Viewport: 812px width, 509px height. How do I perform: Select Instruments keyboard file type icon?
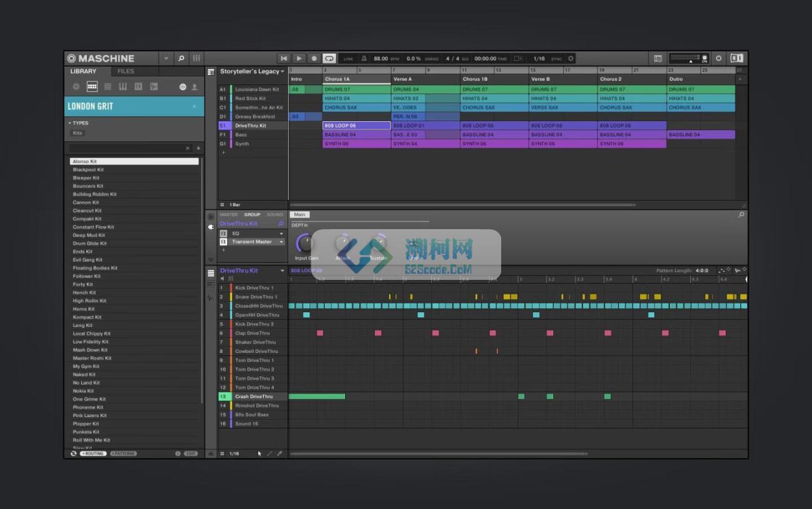(122, 86)
